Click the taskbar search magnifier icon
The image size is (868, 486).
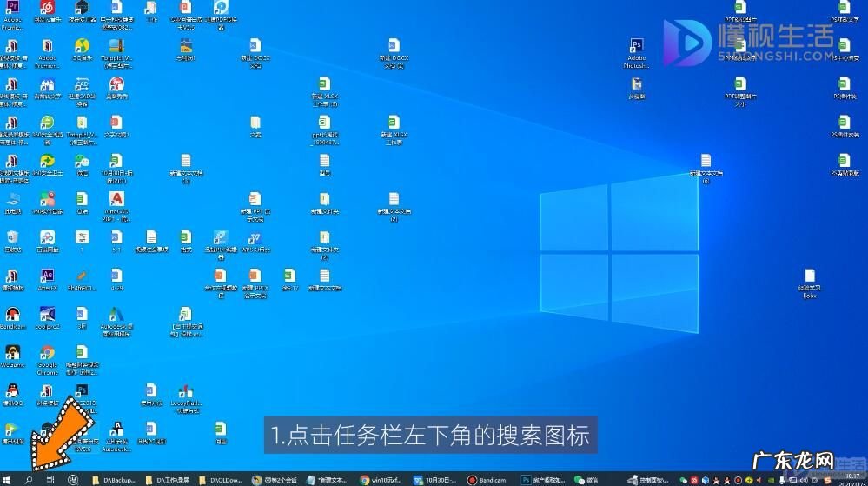click(29, 480)
